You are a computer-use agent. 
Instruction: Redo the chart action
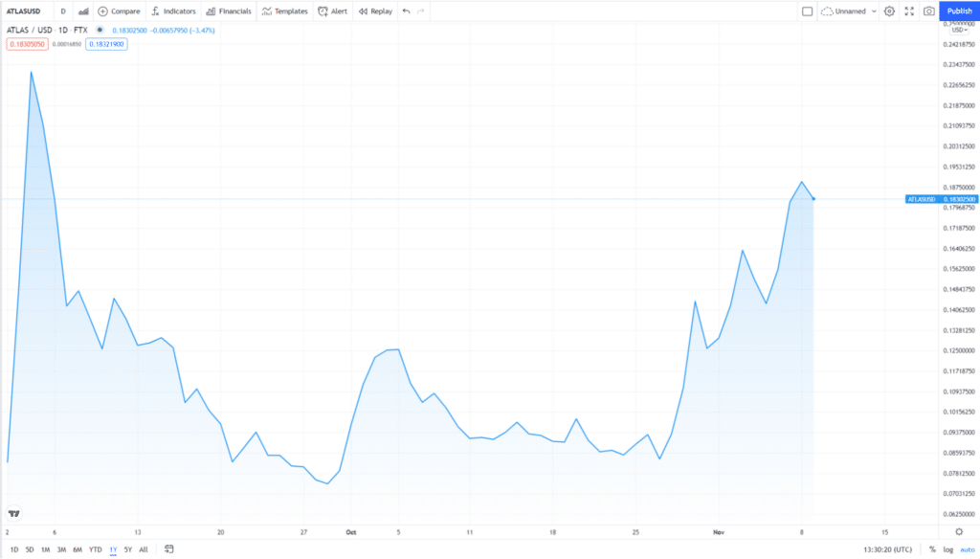[421, 11]
